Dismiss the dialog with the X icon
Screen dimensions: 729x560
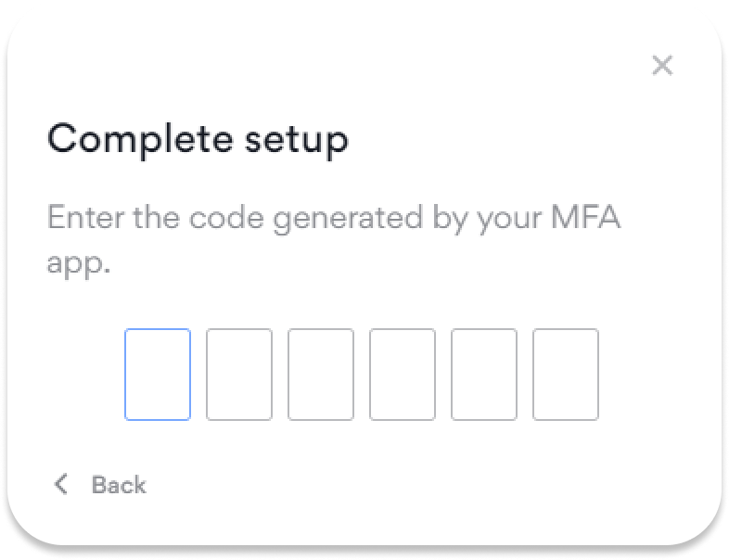pos(662,66)
